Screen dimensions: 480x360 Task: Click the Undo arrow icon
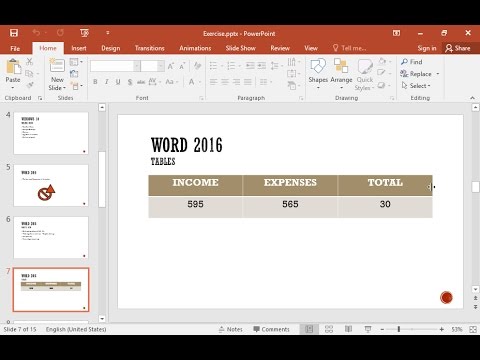coord(36,32)
